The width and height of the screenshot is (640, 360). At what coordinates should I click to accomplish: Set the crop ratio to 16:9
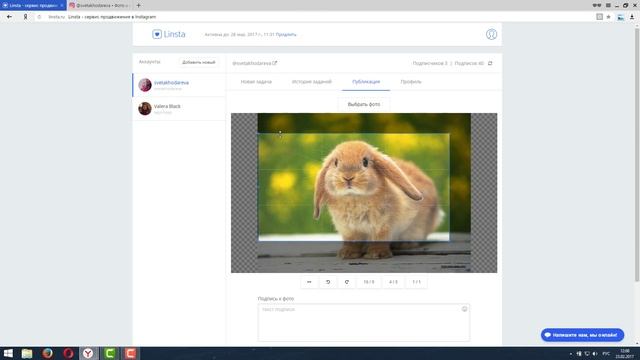click(x=369, y=282)
